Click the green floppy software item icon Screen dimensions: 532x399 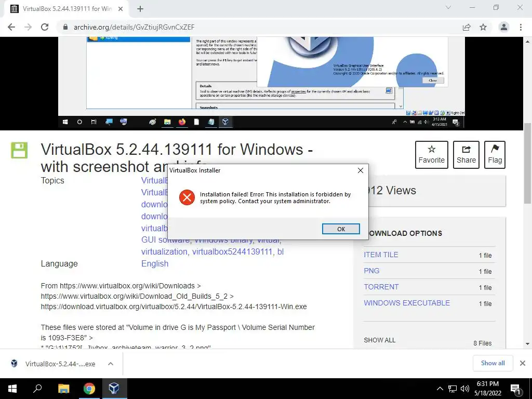[19, 150]
